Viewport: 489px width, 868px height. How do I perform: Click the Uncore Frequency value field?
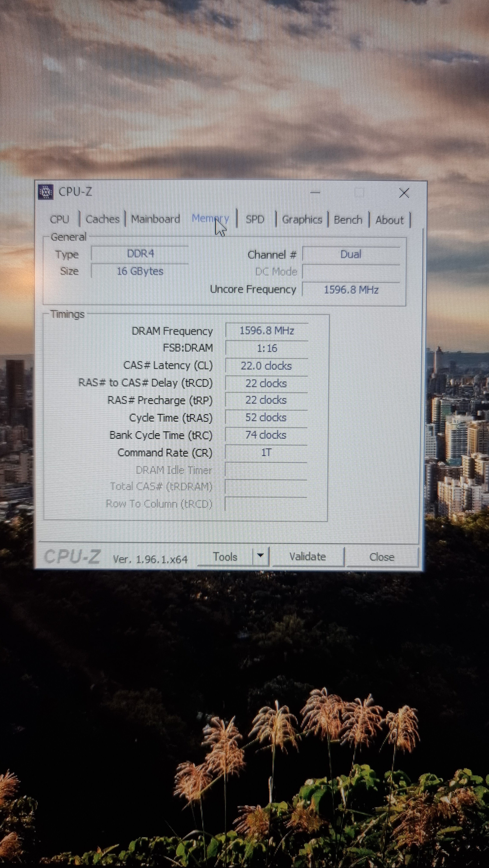tap(351, 290)
